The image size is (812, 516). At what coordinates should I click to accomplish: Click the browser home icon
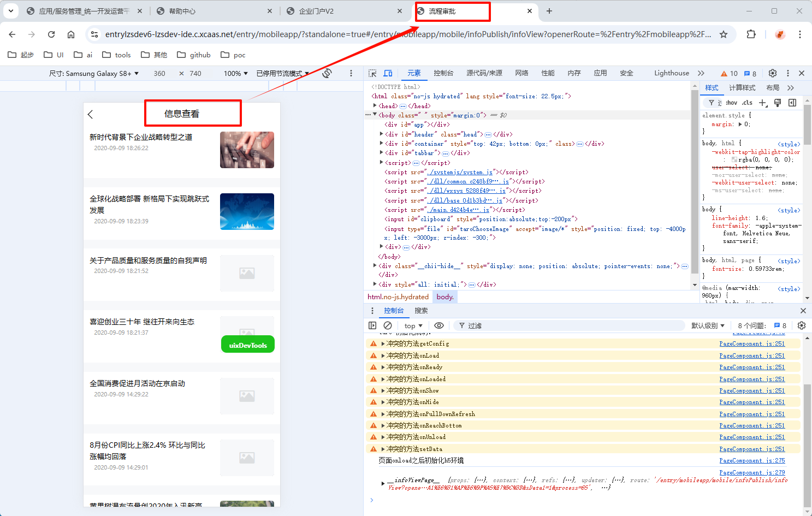[71, 34]
